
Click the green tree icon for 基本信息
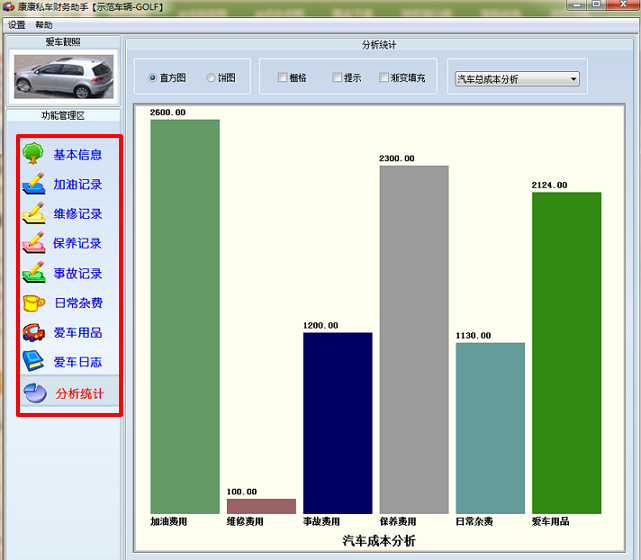33,153
